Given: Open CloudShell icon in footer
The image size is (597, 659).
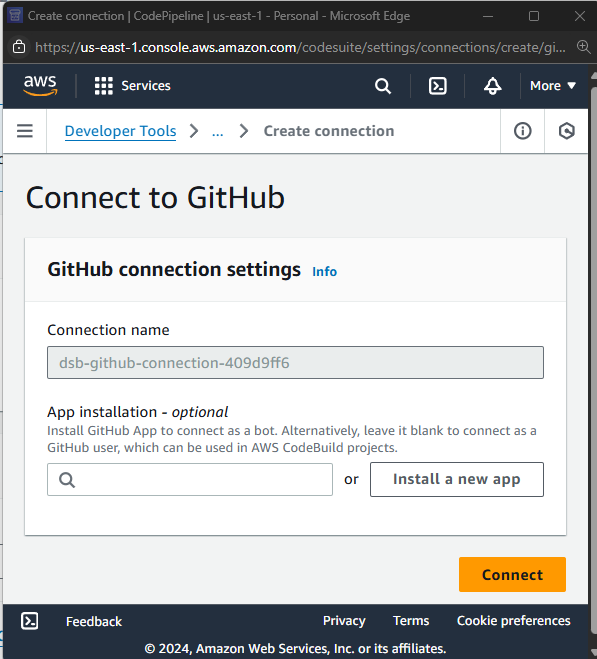Looking at the screenshot, I should 29,621.
